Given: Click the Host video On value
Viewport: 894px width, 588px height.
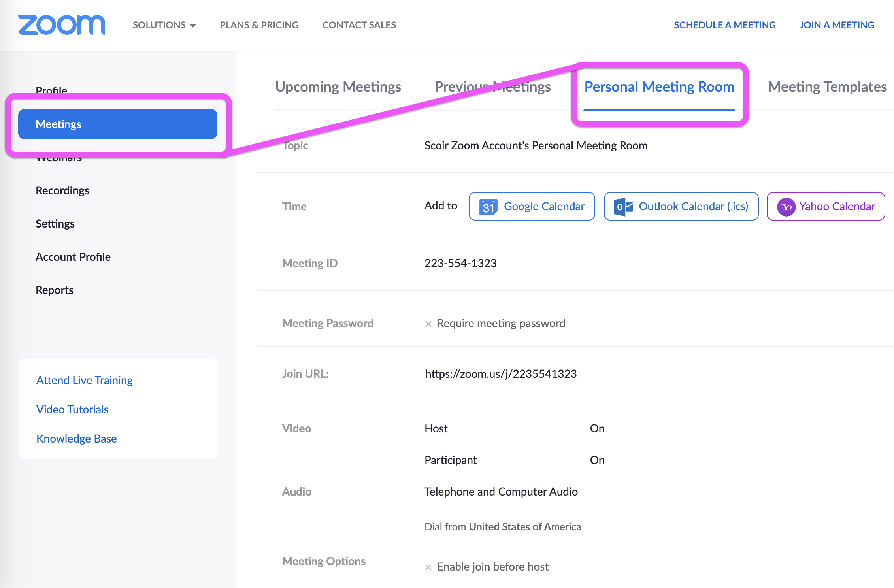Looking at the screenshot, I should (x=597, y=428).
